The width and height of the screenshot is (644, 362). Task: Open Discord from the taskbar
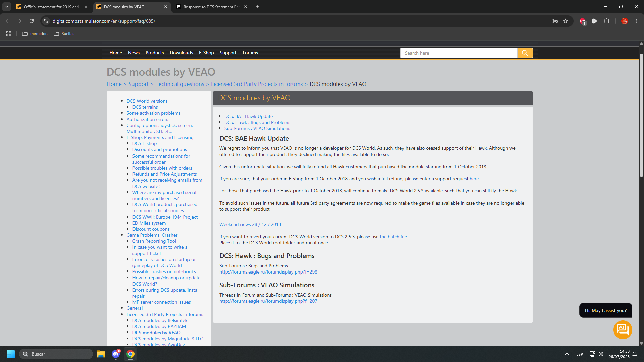116,354
